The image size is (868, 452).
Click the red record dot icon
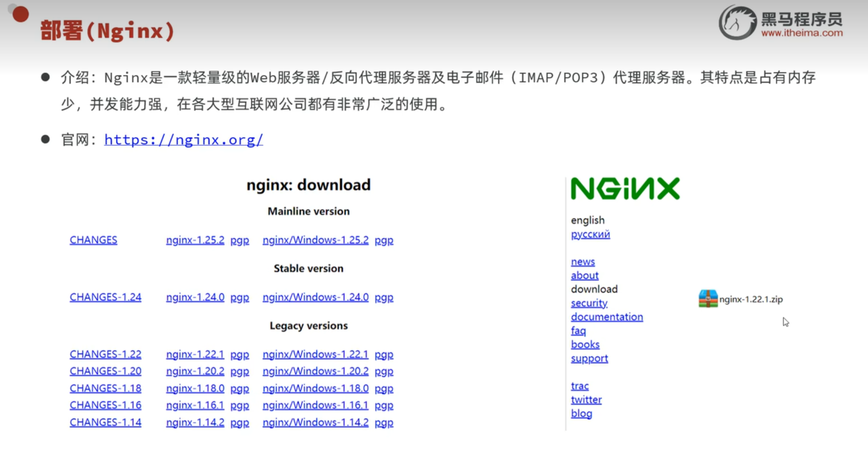21,14
